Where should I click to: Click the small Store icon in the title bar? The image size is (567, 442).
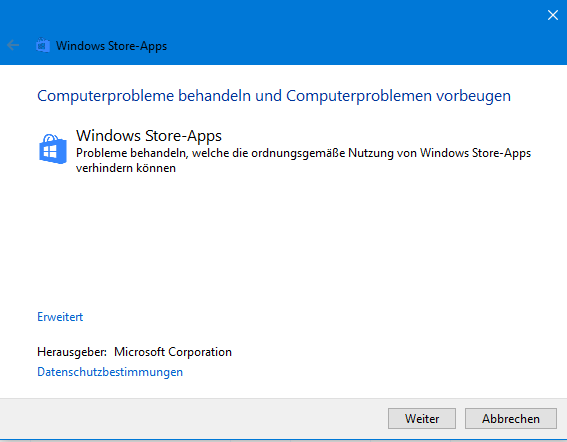(x=43, y=45)
